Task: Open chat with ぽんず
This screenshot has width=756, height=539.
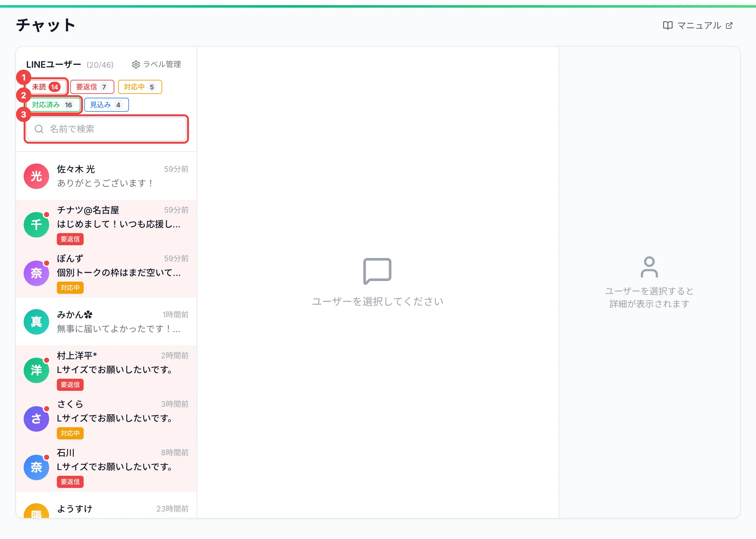Action: [106, 273]
